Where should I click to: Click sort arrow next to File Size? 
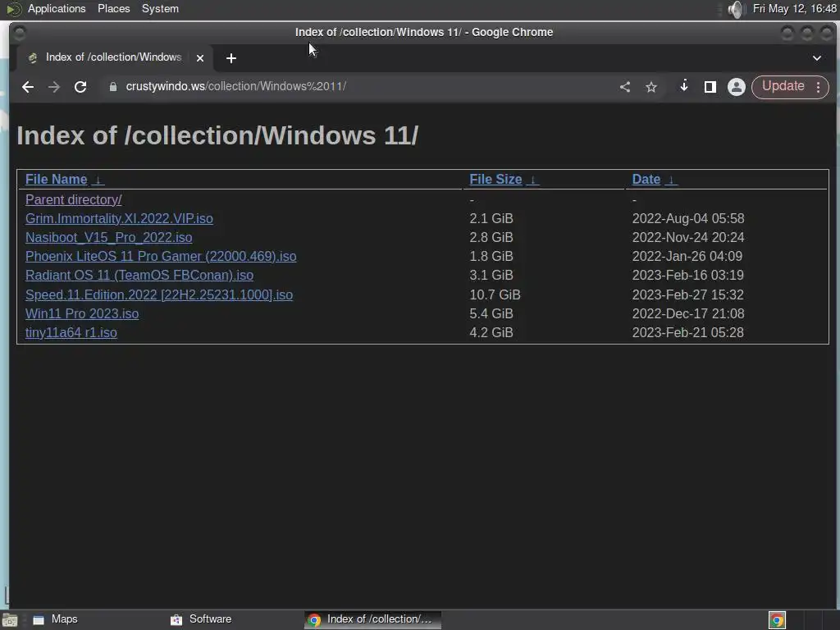tap(532, 180)
